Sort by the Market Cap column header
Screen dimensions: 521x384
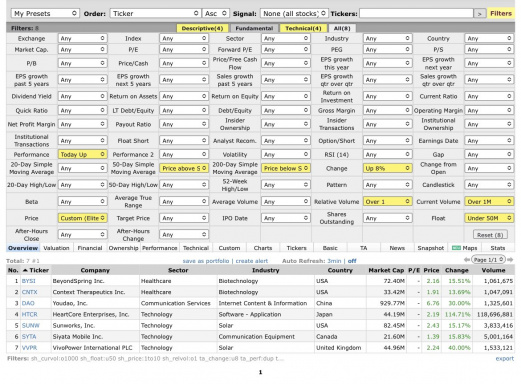386,270
